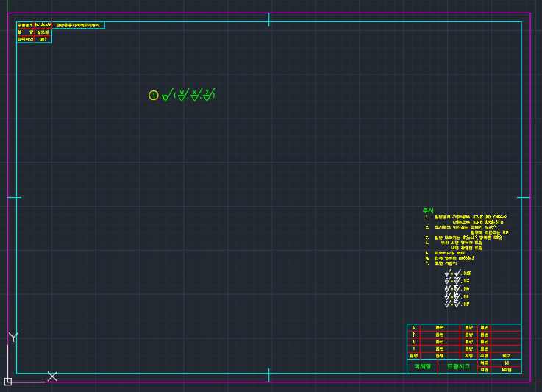This screenshot has height=392, width=542.
Task: Select part number 2 in parts list
Action: coord(413,341)
